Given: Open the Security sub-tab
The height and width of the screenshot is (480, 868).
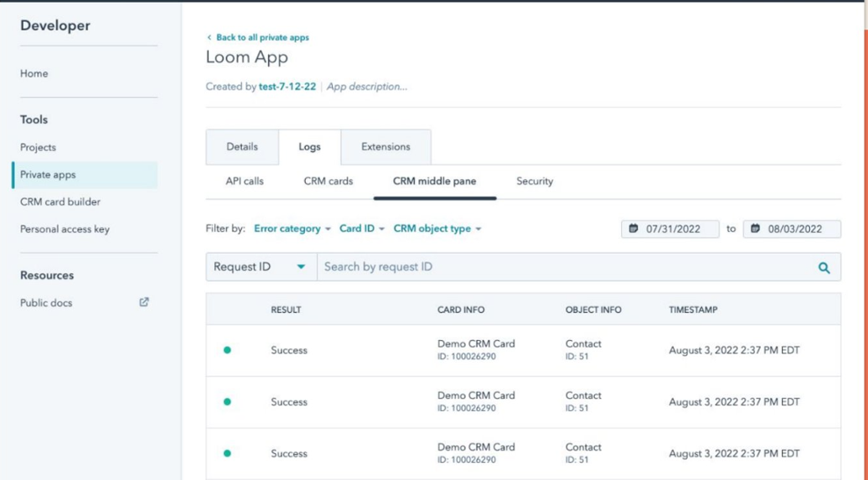Looking at the screenshot, I should (535, 181).
